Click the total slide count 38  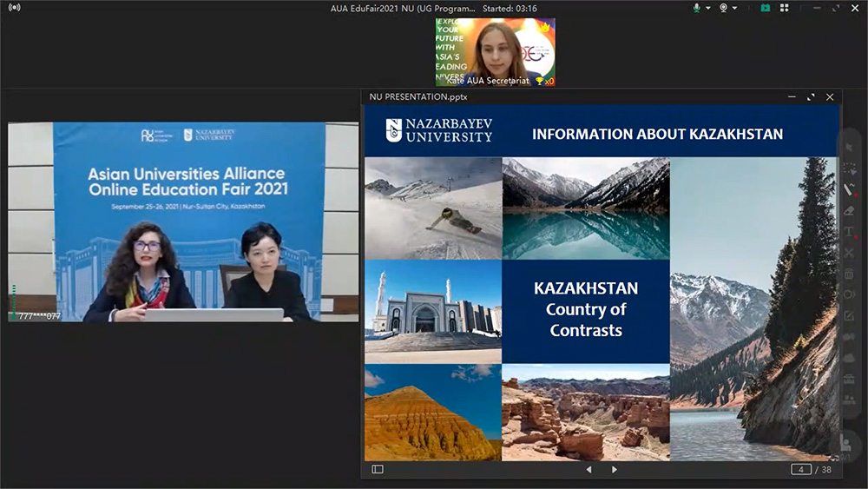tap(826, 469)
